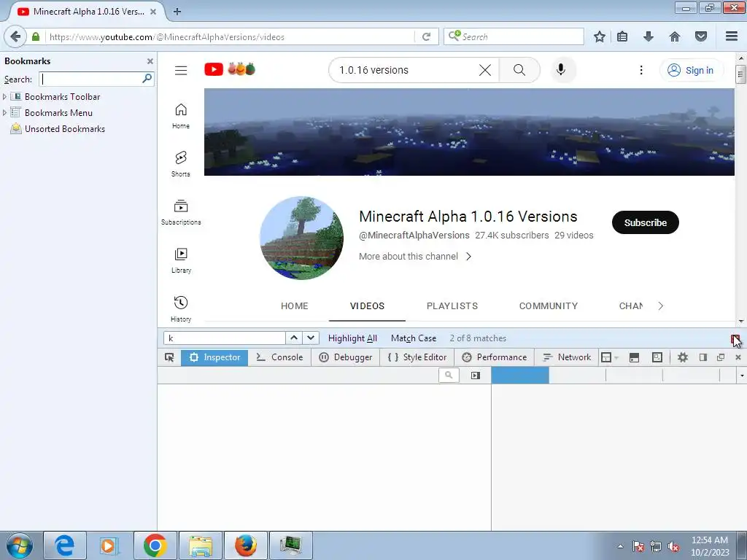The height and width of the screenshot is (560, 747).
Task: Switch to PLAYLISTS channel tab
Action: click(452, 306)
